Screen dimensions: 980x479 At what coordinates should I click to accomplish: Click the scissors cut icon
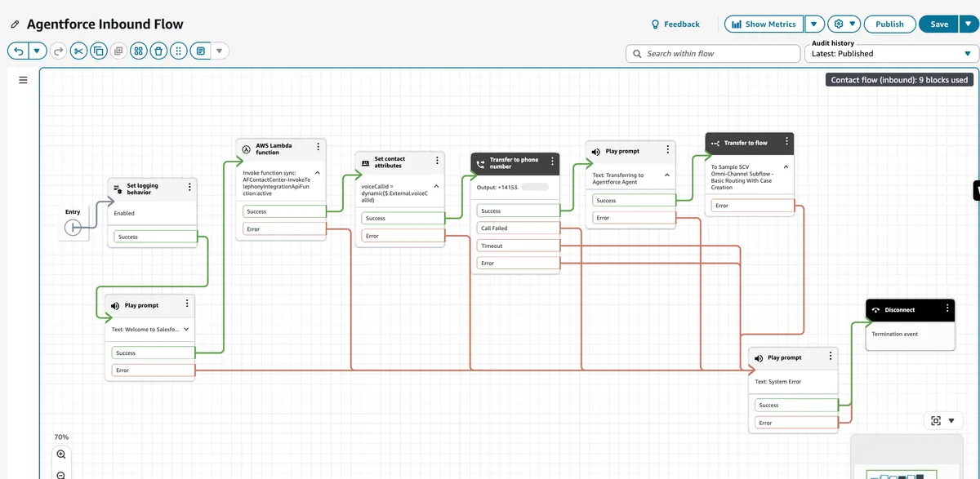tap(78, 51)
